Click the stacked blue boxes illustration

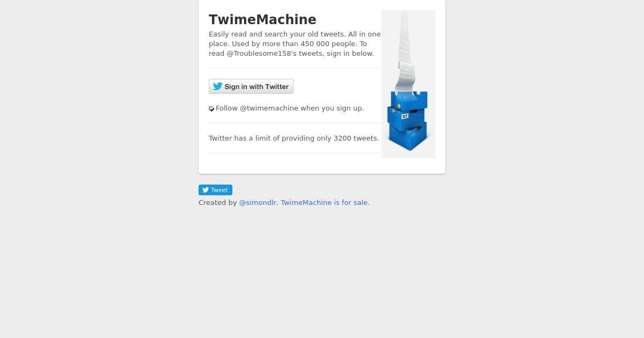point(408,121)
